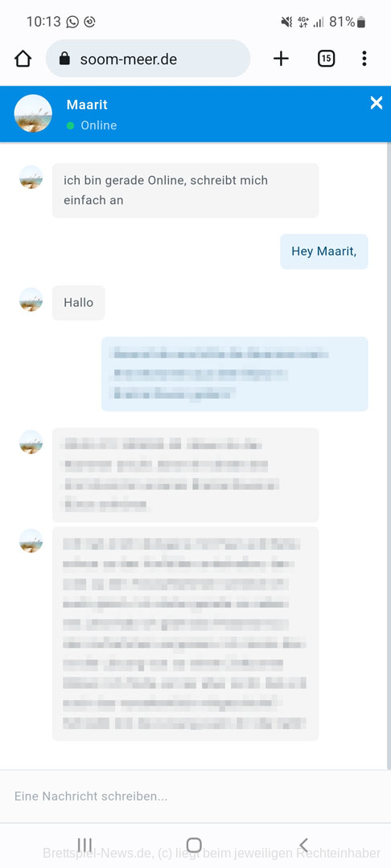391x868 pixels.
Task: Close the Maarit chat window
Action: pos(377,102)
